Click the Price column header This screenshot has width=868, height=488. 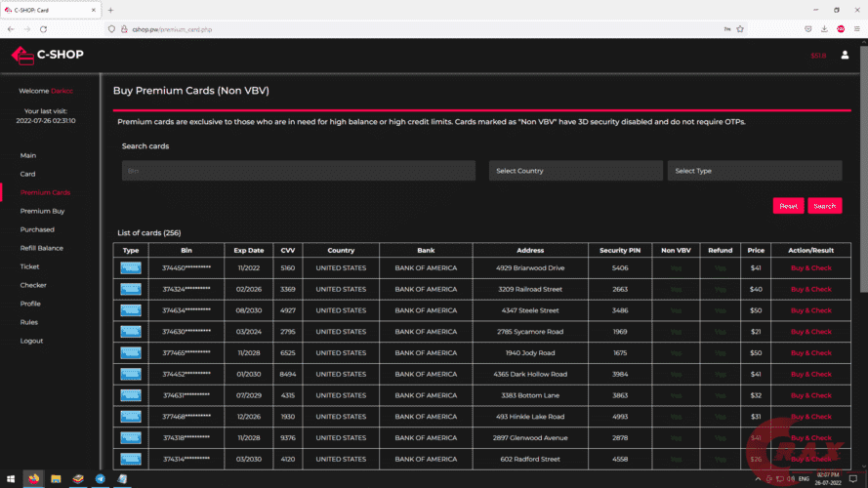pos(756,250)
